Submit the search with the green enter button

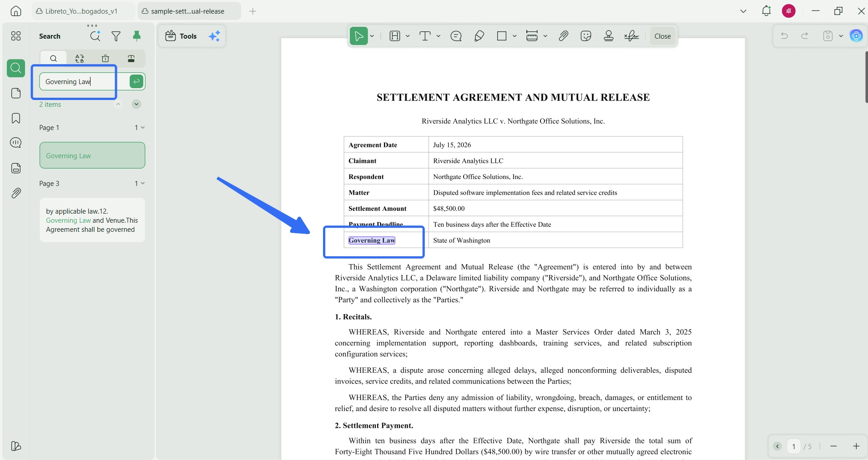(x=136, y=81)
